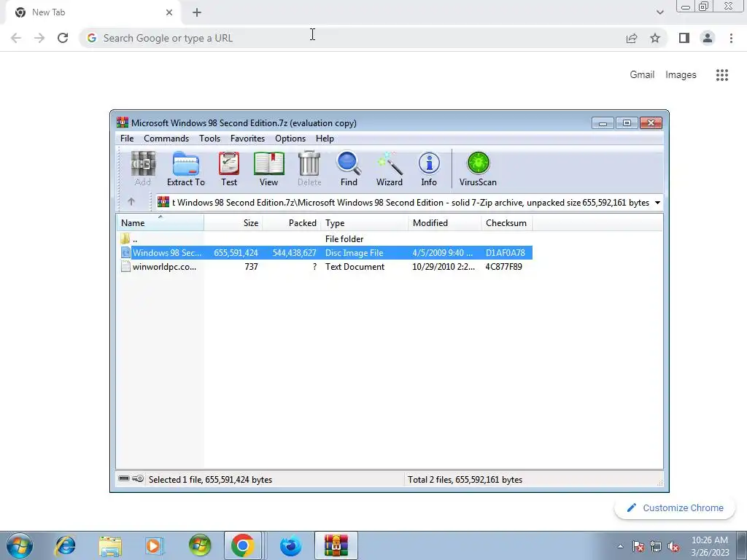Launch Internet Explorer from taskbar
The height and width of the screenshot is (560, 747).
65,545
